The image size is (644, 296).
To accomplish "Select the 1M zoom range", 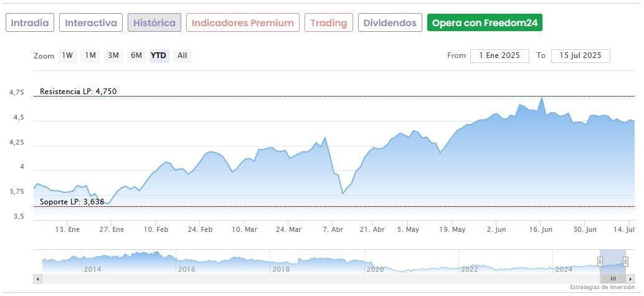I will (90, 55).
